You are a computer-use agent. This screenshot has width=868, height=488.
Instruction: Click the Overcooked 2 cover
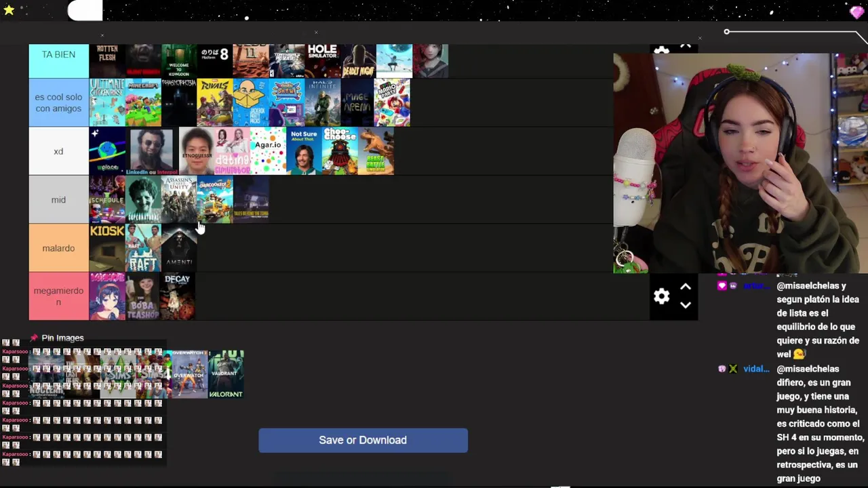pos(215,200)
